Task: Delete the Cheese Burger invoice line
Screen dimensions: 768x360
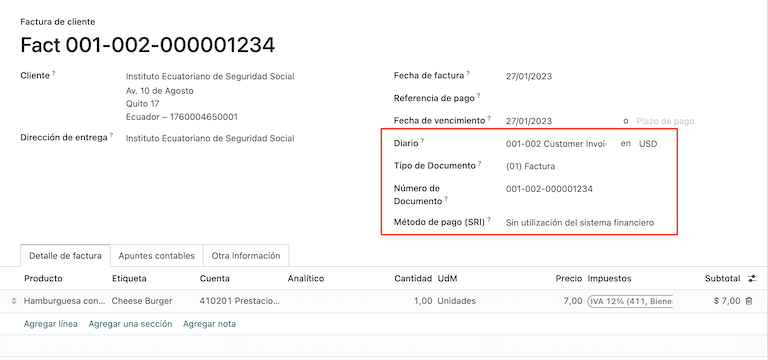Action: [748, 301]
